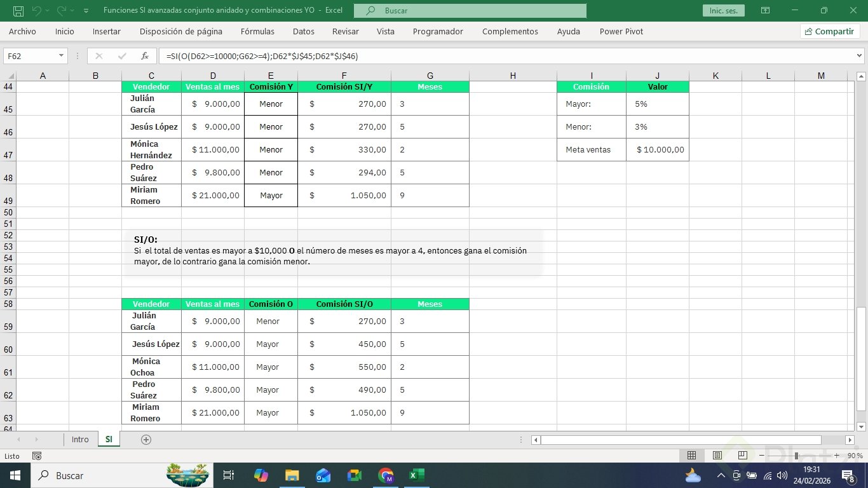This screenshot has height=488, width=868.
Task: Expand the formula bar with the chevron
Action: [x=860, y=56]
